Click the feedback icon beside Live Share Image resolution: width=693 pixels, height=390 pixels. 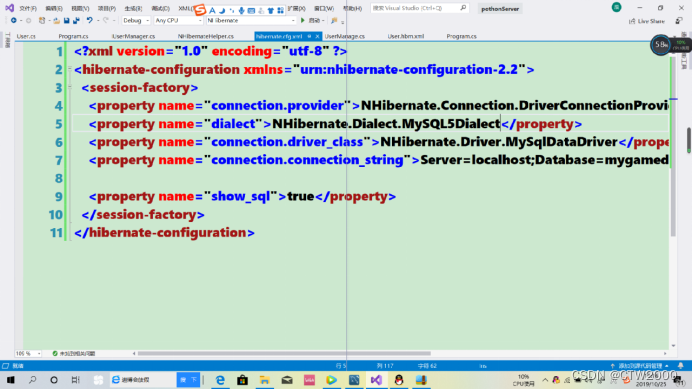click(679, 21)
